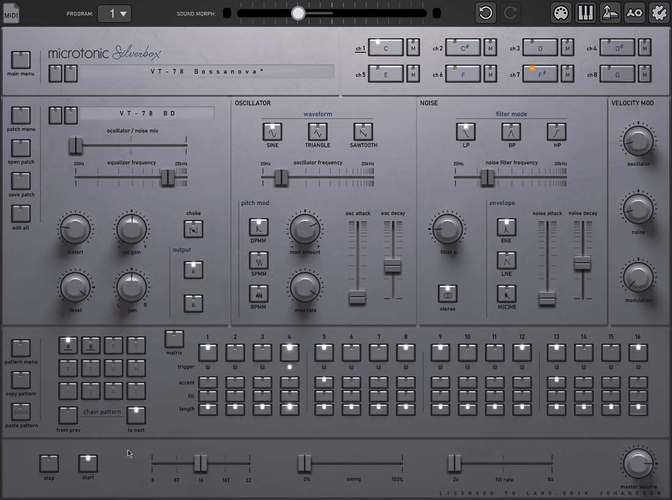
Task: Select drum channel 7 pad F#
Action: tap(540, 74)
